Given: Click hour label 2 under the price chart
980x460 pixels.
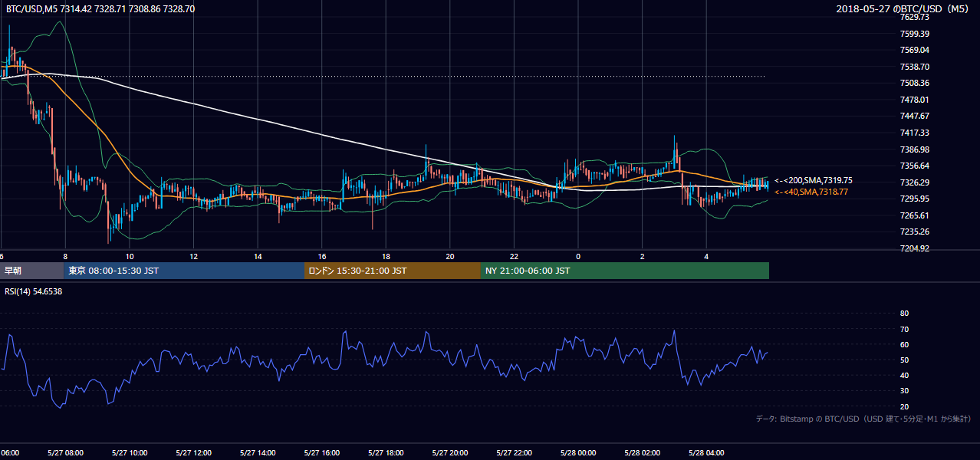Looking at the screenshot, I should point(643,256).
